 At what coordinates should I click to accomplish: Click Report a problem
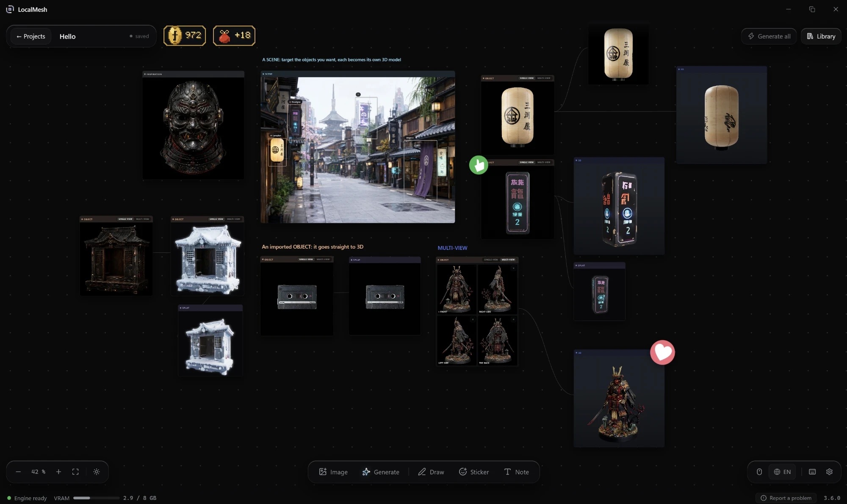click(786, 498)
